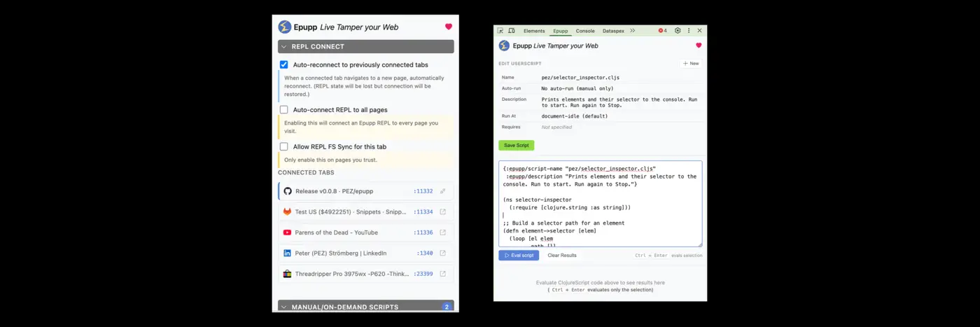The height and width of the screenshot is (327, 980).
Task: Click the Save Script button
Action: (517, 146)
